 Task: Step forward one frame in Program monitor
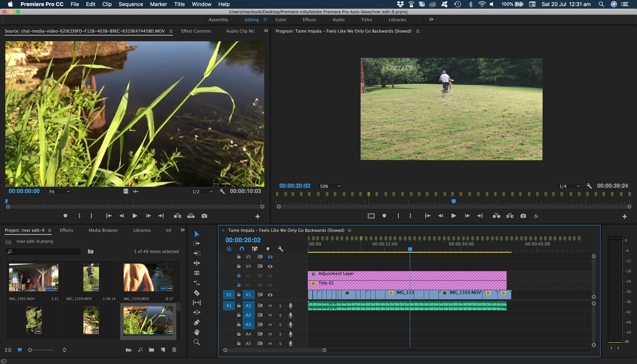(467, 216)
